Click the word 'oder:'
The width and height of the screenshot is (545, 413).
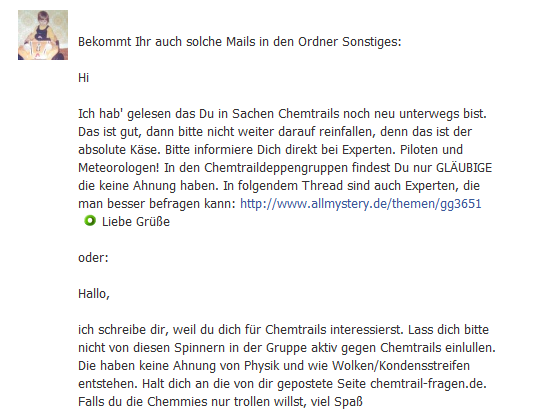pyautogui.click(x=93, y=258)
